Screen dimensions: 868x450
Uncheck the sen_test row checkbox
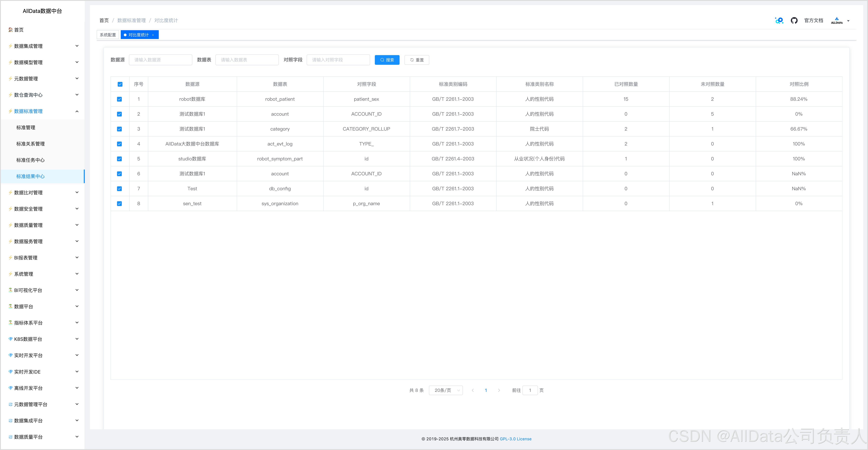(119, 203)
